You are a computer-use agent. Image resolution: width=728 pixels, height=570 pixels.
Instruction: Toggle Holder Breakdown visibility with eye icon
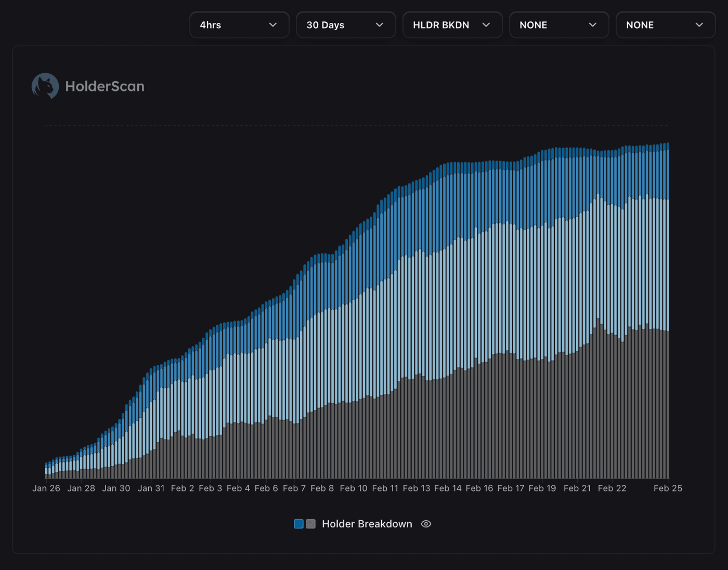426,524
